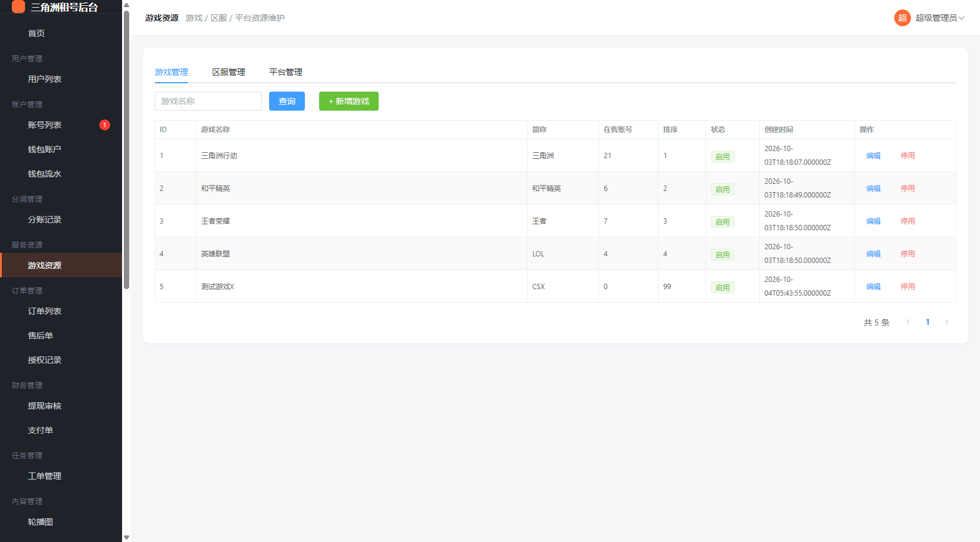Open 钱包流水 in the sidebar
The height and width of the screenshot is (542, 980).
tap(61, 174)
